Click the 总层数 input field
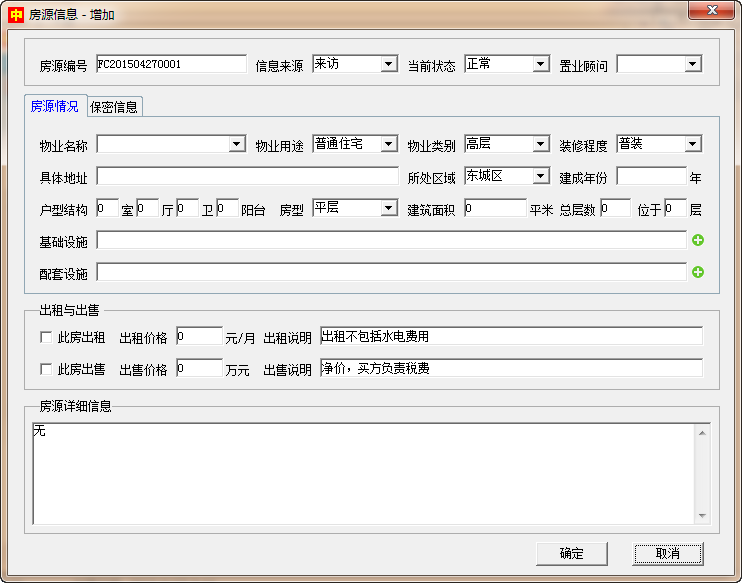Image resolution: width=742 pixels, height=583 pixels. click(x=615, y=208)
